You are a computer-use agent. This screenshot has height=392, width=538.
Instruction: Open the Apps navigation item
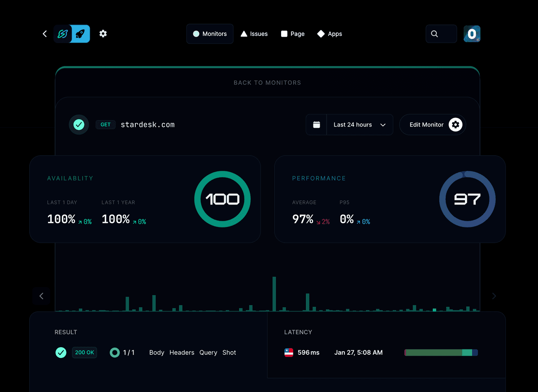330,34
